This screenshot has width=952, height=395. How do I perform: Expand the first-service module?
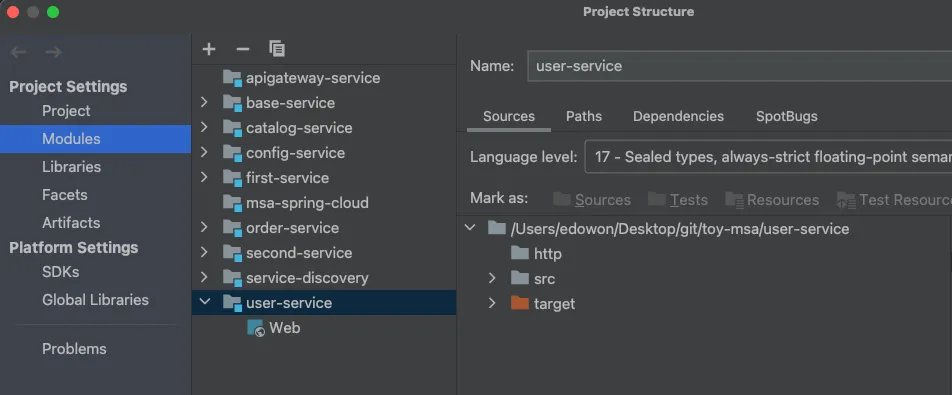pos(204,177)
